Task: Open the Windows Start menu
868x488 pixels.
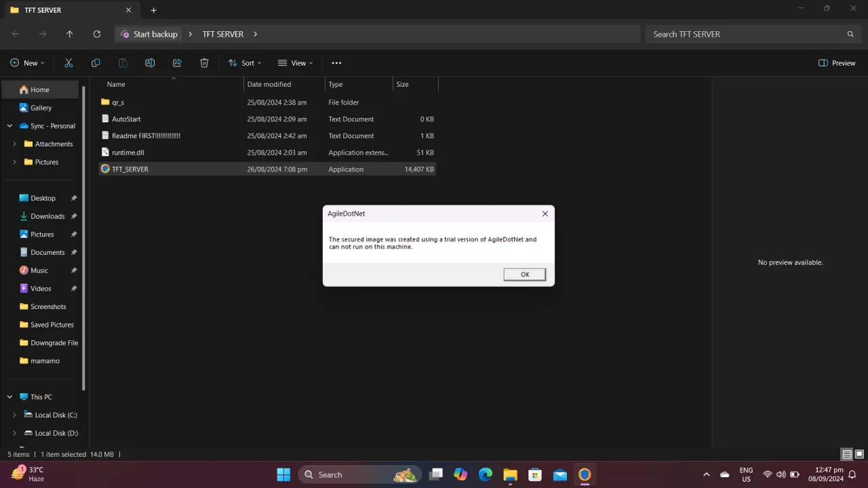Action: pyautogui.click(x=283, y=474)
